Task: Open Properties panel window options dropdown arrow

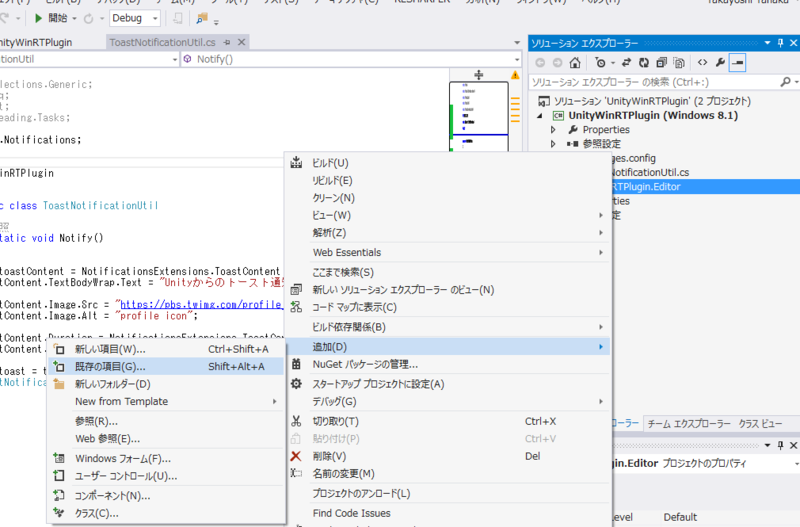Action: 767,445
